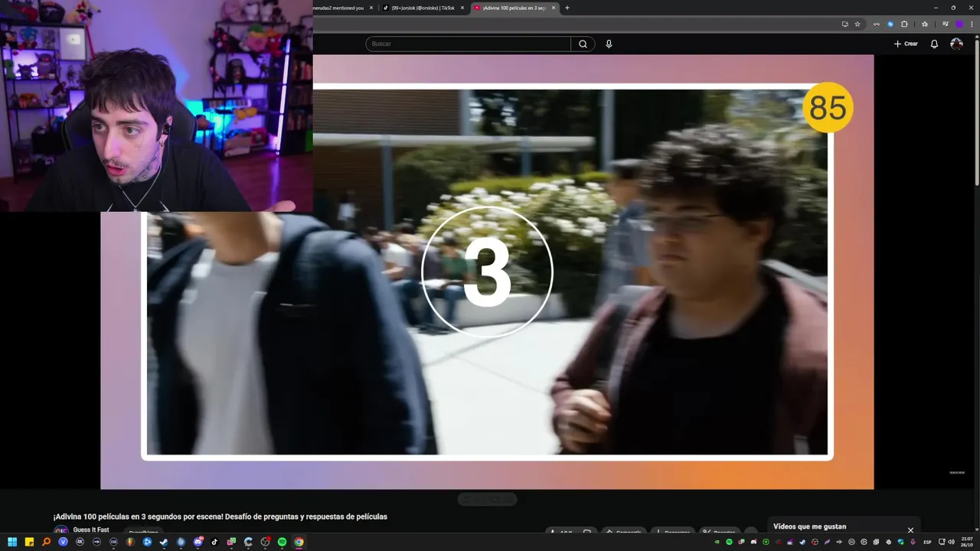This screenshot has width=980, height=551.
Task: Switch to the TikTok browser tab
Action: 423,8
